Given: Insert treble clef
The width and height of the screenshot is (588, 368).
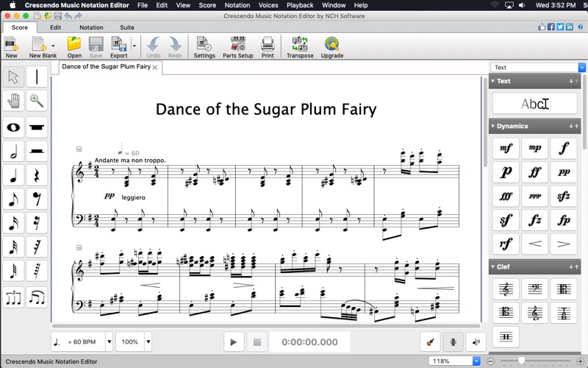Looking at the screenshot, I should click(x=506, y=289).
